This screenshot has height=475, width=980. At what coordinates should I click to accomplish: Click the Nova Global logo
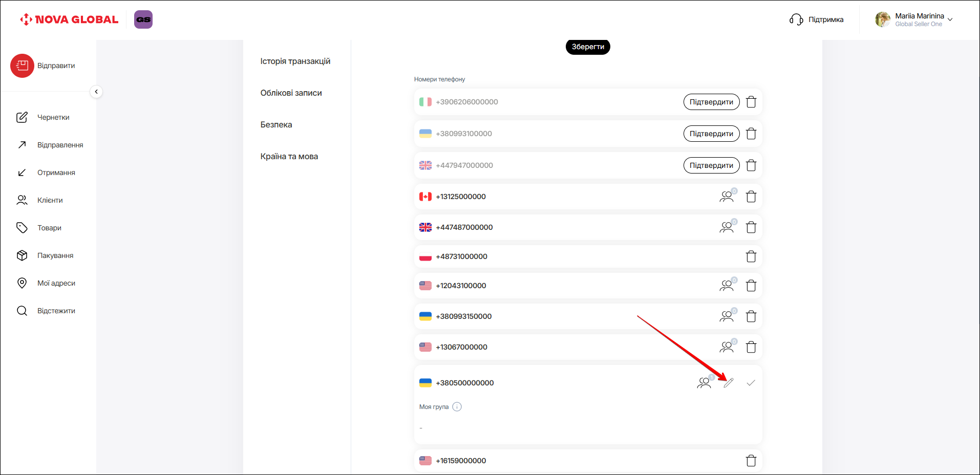[x=69, y=19]
